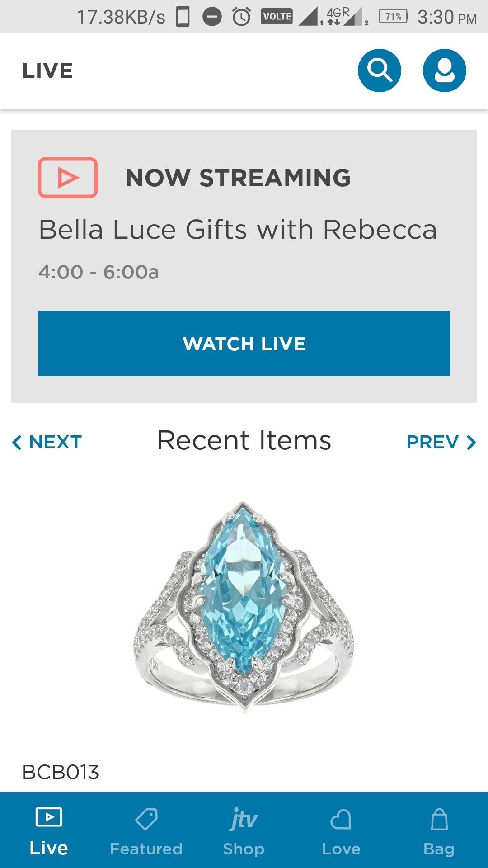The image size is (488, 868).
Task: Open the shopping Bag icon
Action: pyautogui.click(x=439, y=819)
